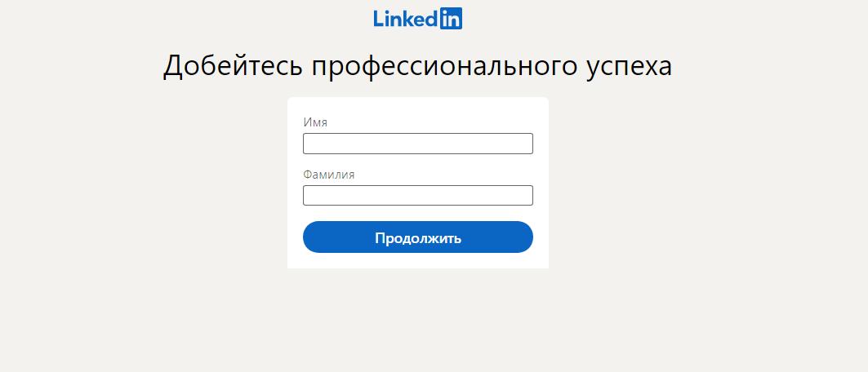The width and height of the screenshot is (868, 372).
Task: Click the gray area left of the LinkedIn logo
Action: (245, 19)
